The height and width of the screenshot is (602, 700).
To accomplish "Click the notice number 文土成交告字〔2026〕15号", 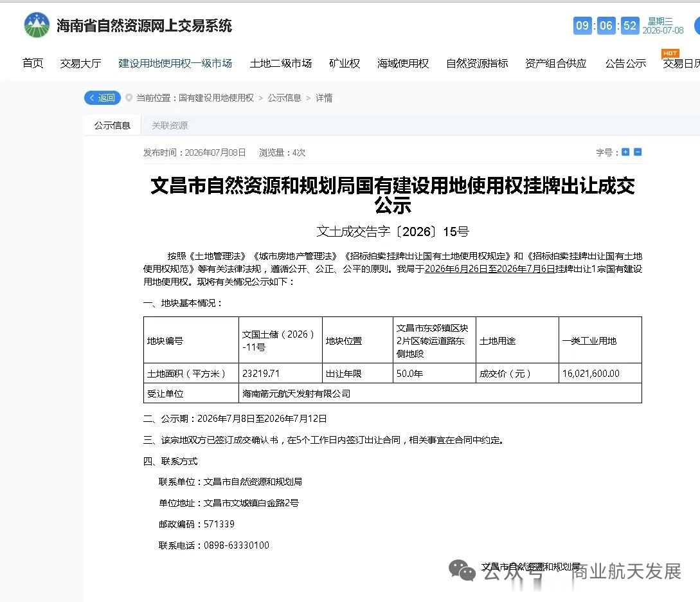I will pyautogui.click(x=393, y=232).
